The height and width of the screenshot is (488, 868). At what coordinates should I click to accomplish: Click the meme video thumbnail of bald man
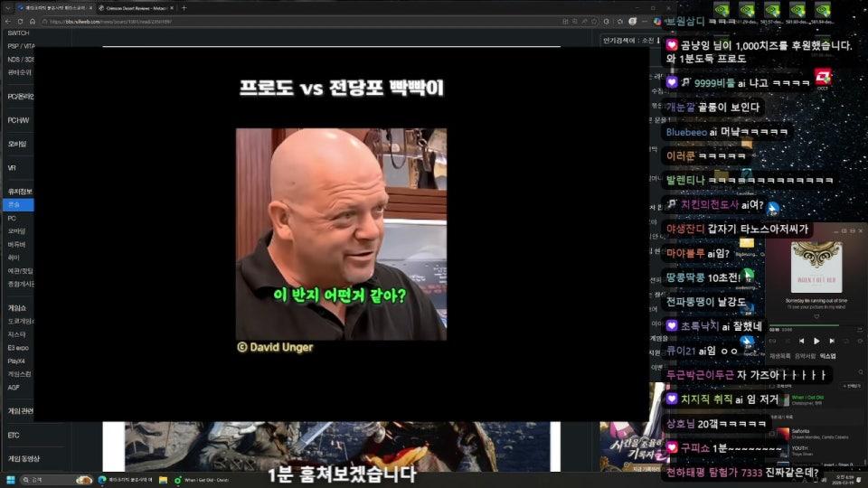[x=341, y=233]
